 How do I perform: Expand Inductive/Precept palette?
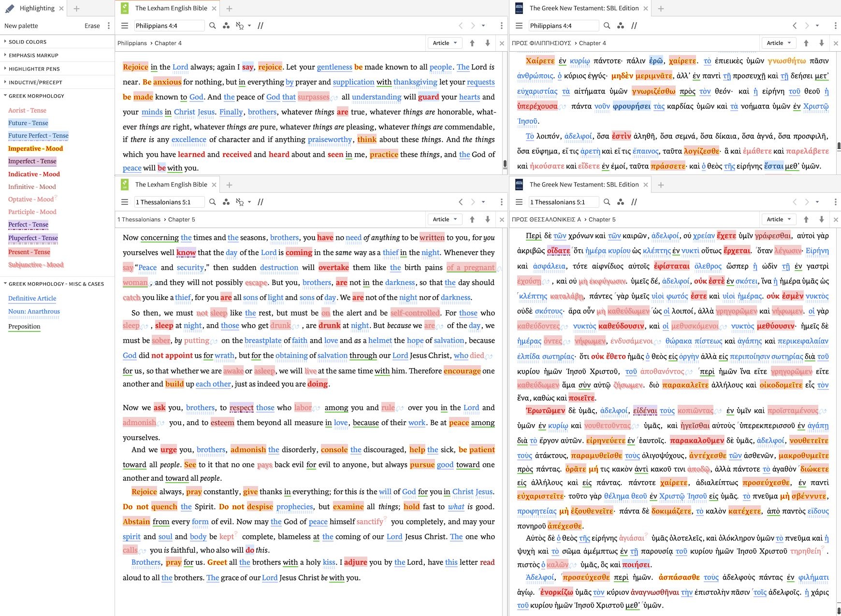35,82
